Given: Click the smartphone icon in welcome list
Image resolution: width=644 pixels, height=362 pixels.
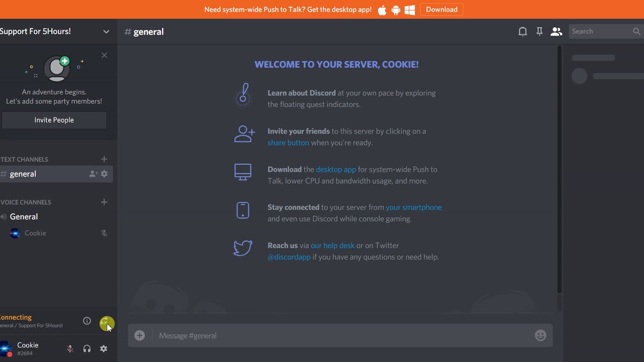Looking at the screenshot, I should [243, 210].
